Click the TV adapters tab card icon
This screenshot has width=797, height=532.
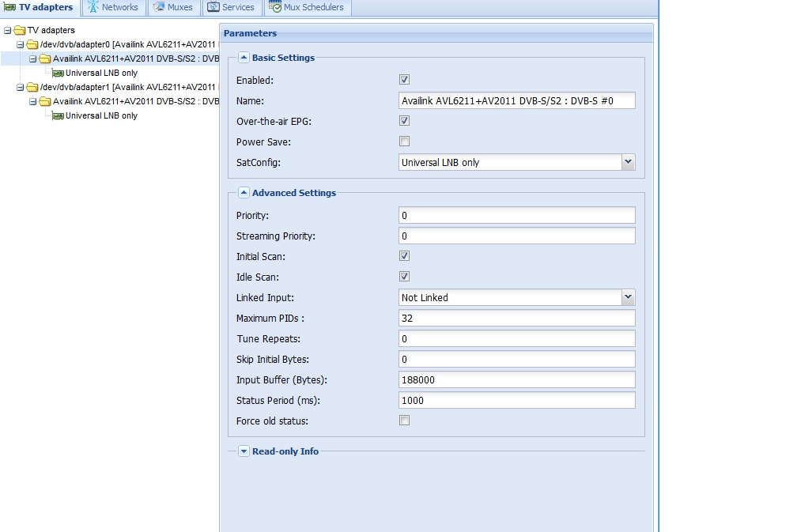[9, 7]
